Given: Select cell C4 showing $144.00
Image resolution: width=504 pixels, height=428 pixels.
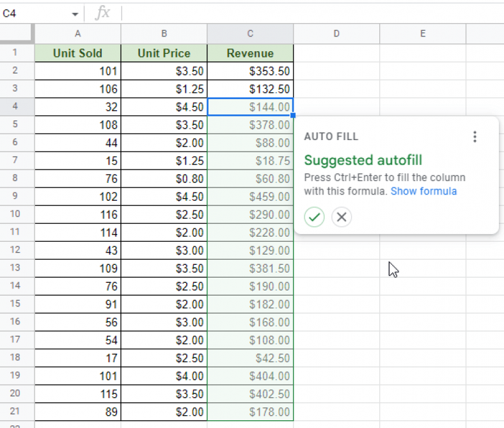Looking at the screenshot, I should 250,107.
